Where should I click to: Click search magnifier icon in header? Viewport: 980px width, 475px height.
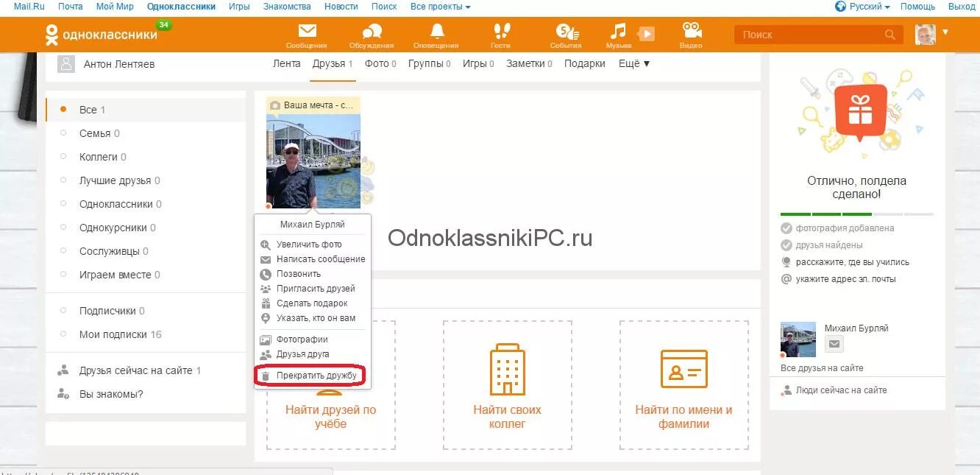(890, 35)
